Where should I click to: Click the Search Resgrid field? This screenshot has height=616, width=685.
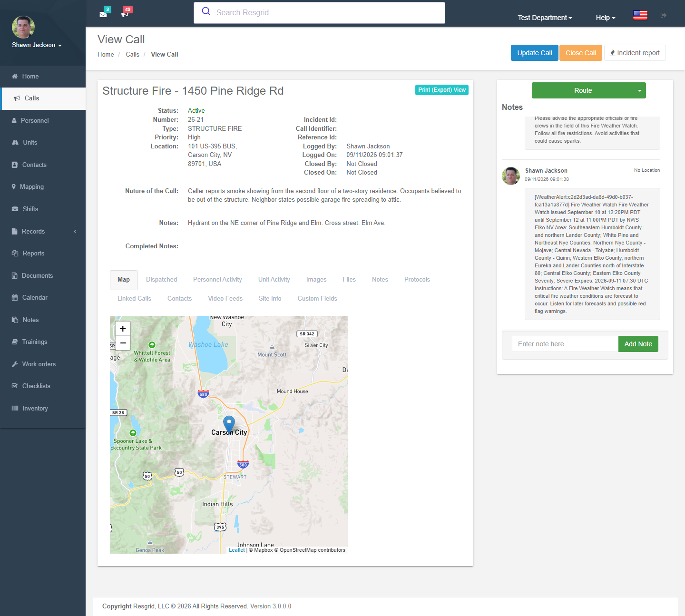click(x=319, y=13)
